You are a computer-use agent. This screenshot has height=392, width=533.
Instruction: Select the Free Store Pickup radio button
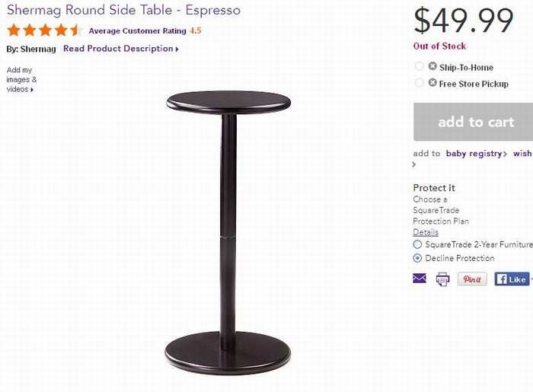(x=419, y=83)
